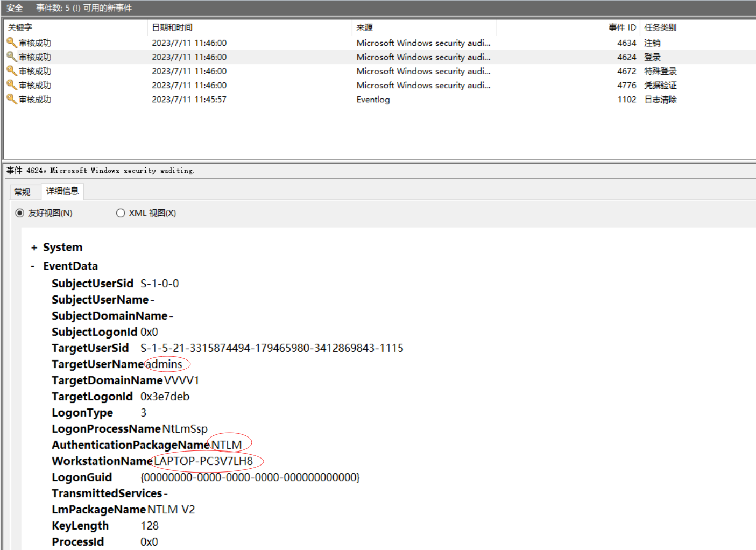Sort by 来源 column header
Screen dimensions: 756x550
click(364, 27)
